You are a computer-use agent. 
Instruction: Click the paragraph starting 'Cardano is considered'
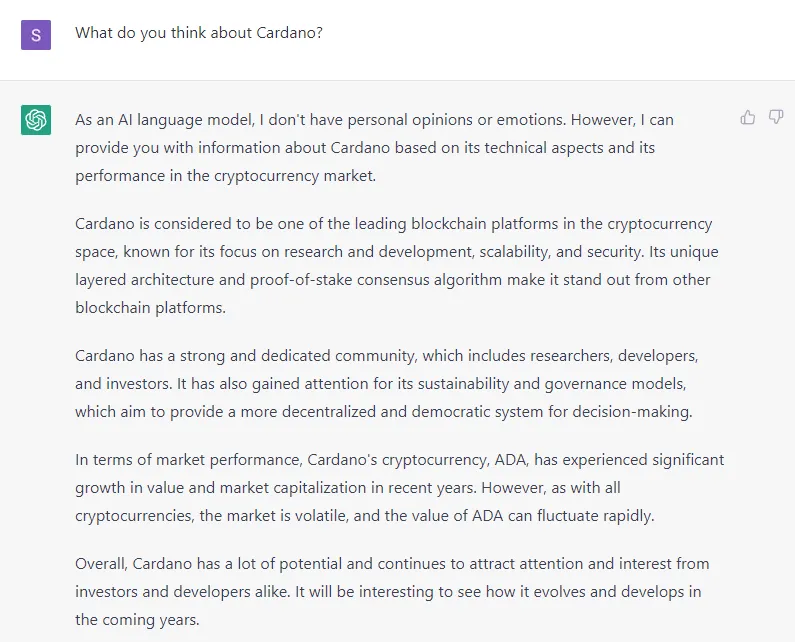[396, 266]
